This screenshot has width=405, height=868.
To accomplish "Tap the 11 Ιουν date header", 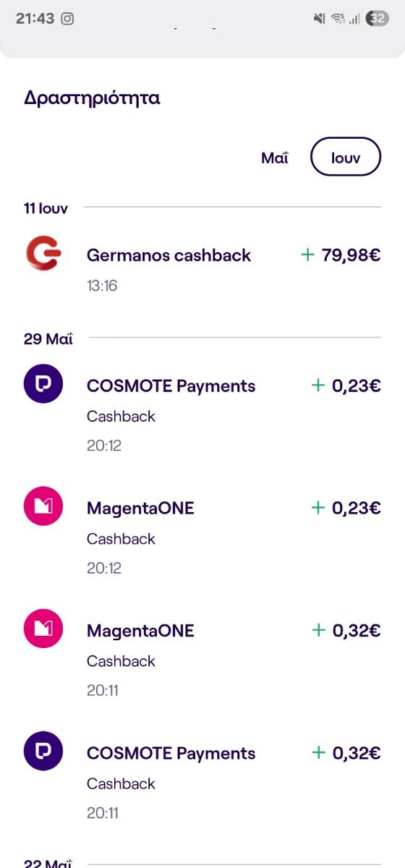I will [x=46, y=208].
